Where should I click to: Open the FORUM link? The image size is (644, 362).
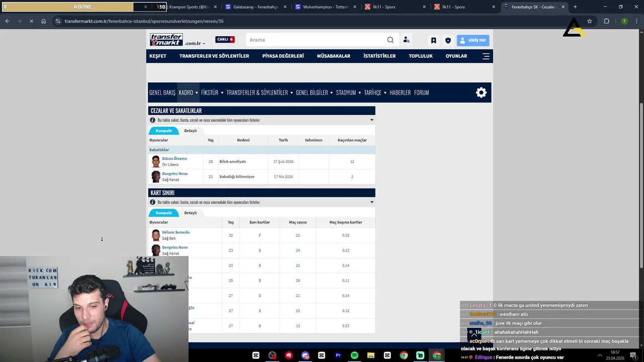coord(422,93)
